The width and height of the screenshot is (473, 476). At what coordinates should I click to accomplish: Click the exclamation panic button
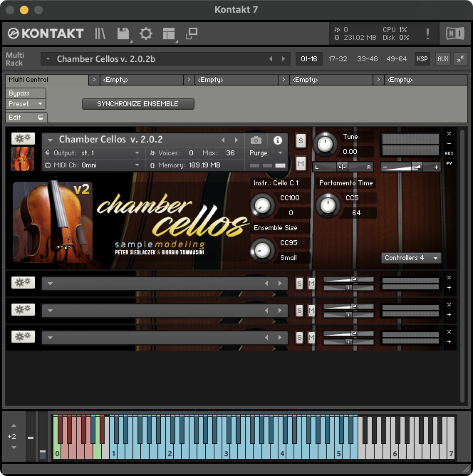coord(427,33)
